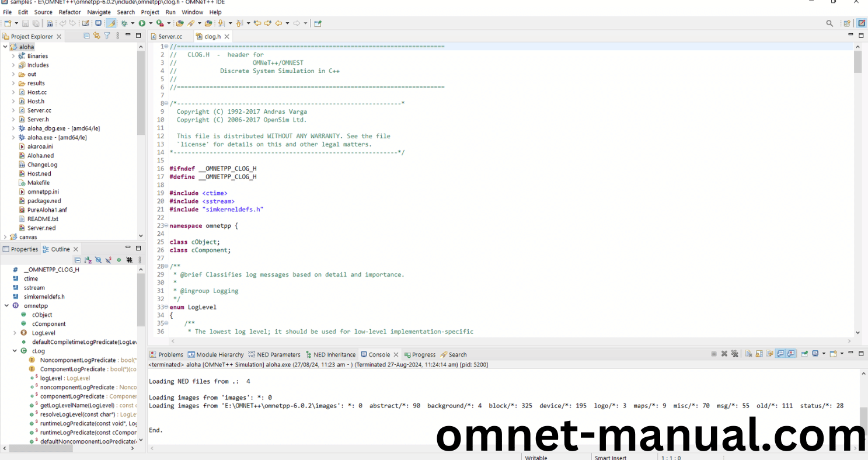Open the Project Explorer filter icon

(x=107, y=36)
